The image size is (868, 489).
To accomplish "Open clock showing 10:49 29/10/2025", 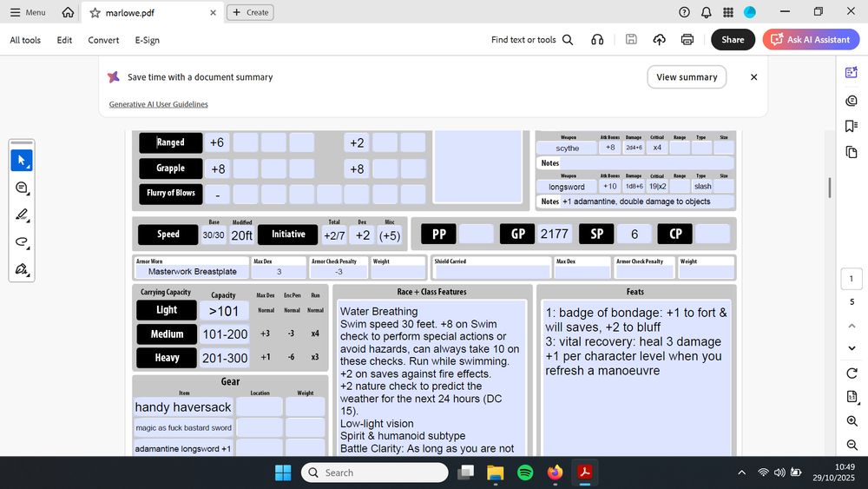I will (x=833, y=472).
